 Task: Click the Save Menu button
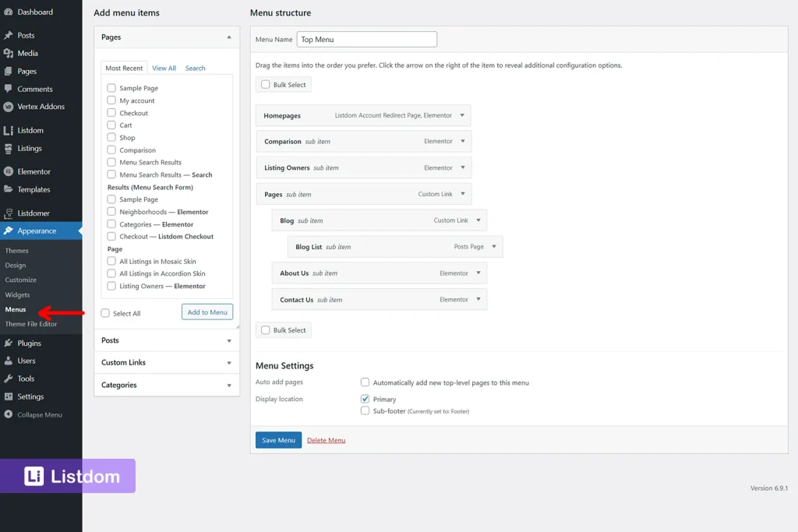[278, 439]
